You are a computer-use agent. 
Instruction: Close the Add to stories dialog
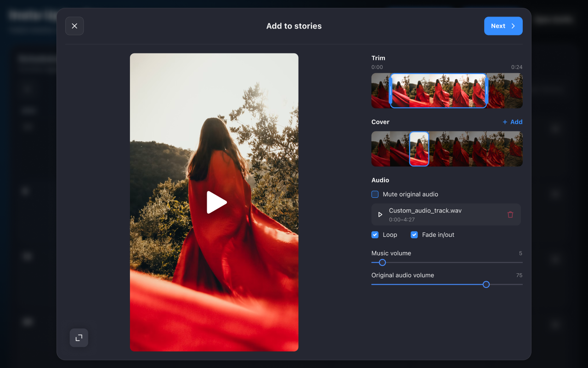[x=74, y=26]
